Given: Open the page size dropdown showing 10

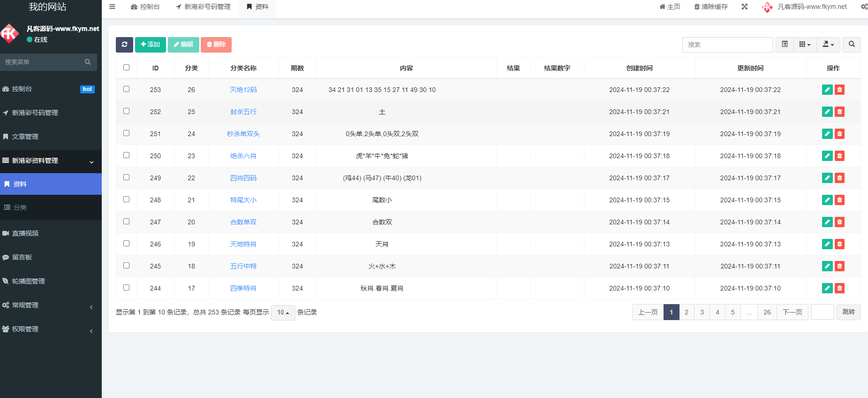Looking at the screenshot, I should [283, 313].
